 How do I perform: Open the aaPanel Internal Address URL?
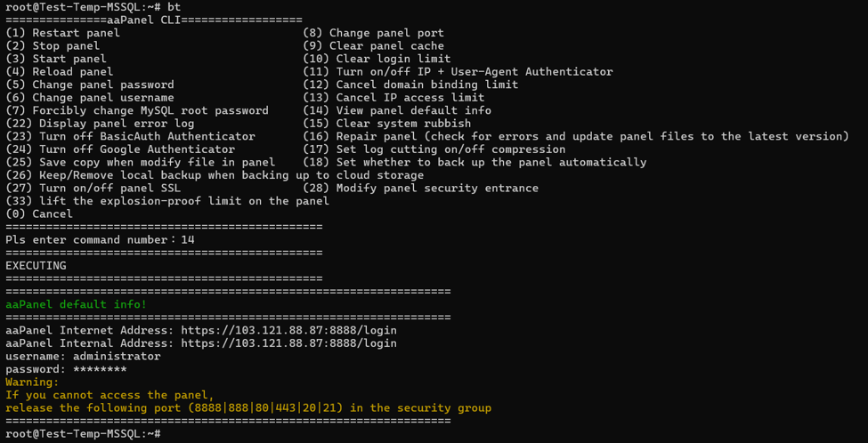click(289, 343)
